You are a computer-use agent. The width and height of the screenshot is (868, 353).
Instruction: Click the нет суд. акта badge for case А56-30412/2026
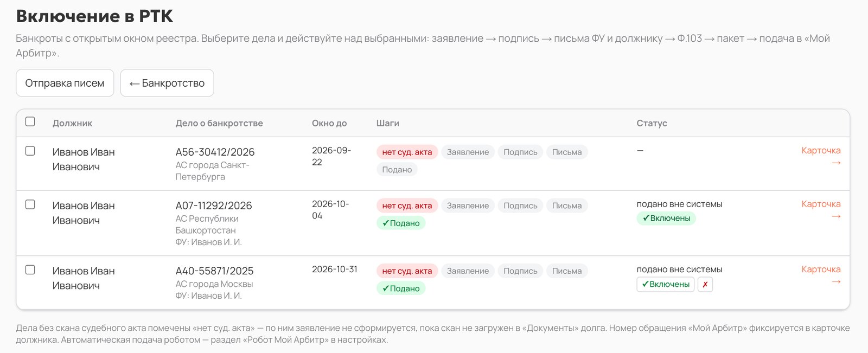tap(407, 152)
